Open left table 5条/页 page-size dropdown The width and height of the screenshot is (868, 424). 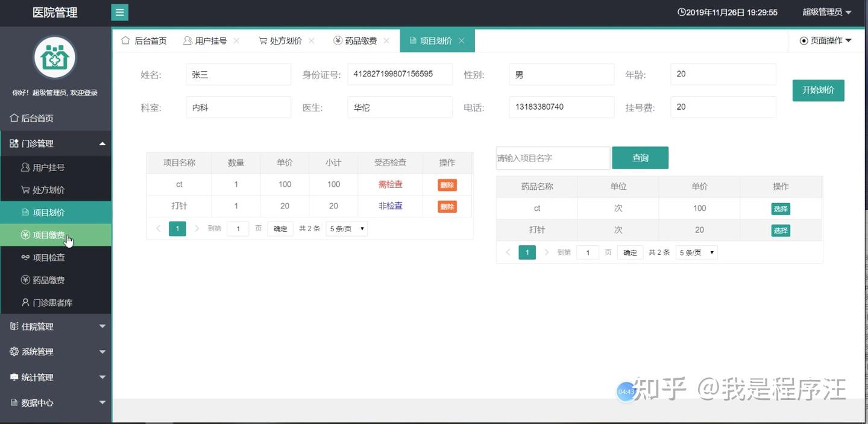[347, 229]
